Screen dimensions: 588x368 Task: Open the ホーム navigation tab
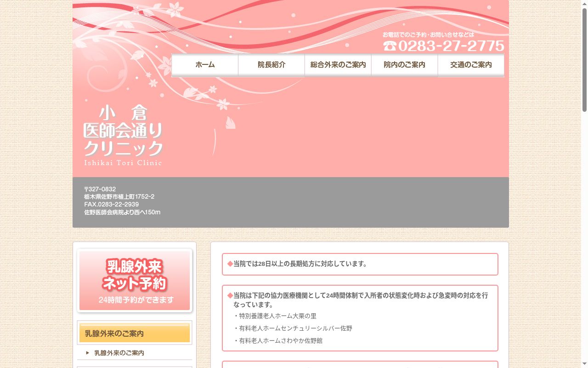[x=205, y=65]
